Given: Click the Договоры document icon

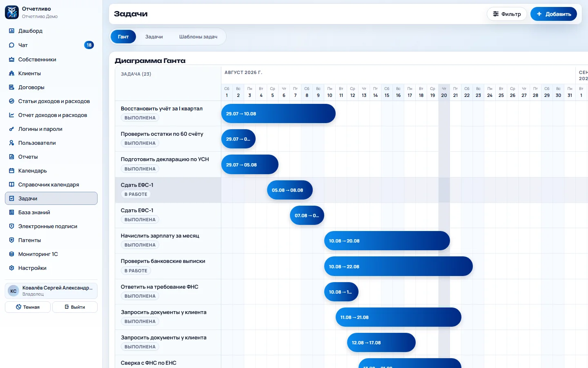Looking at the screenshot, I should [x=11, y=87].
